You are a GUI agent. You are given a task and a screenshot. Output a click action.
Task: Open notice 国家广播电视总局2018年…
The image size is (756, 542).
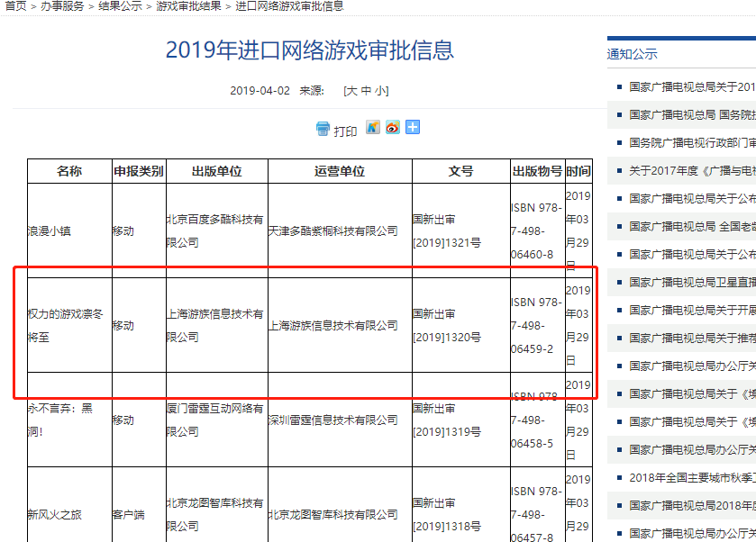coord(692,506)
